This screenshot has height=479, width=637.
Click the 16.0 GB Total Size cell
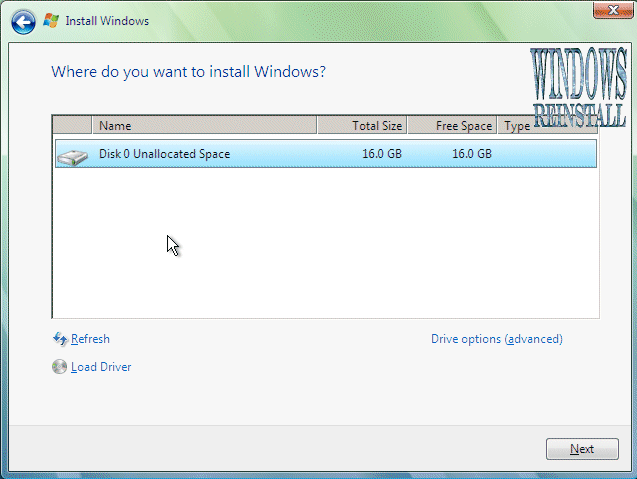coord(382,154)
